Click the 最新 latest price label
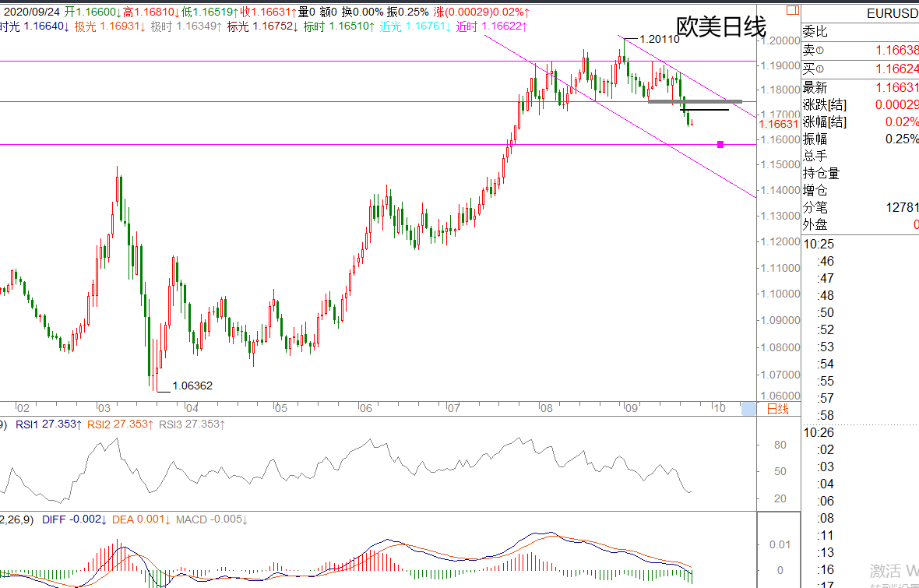The height and width of the screenshot is (588, 919). [x=815, y=87]
